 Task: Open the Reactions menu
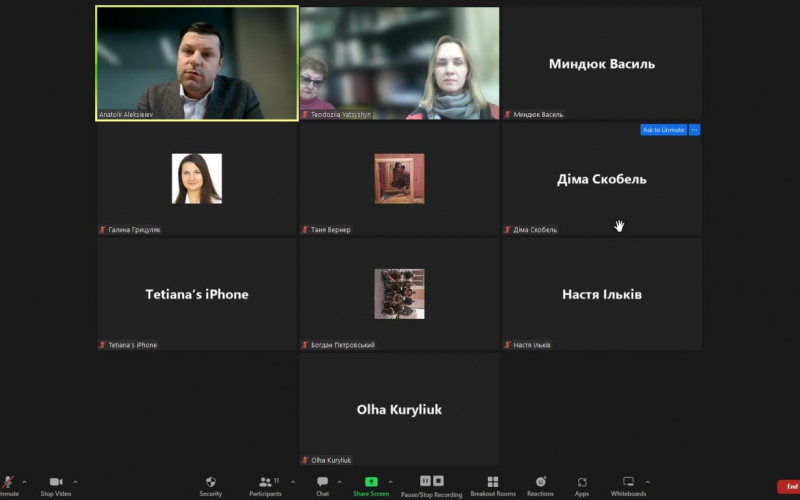point(540,482)
